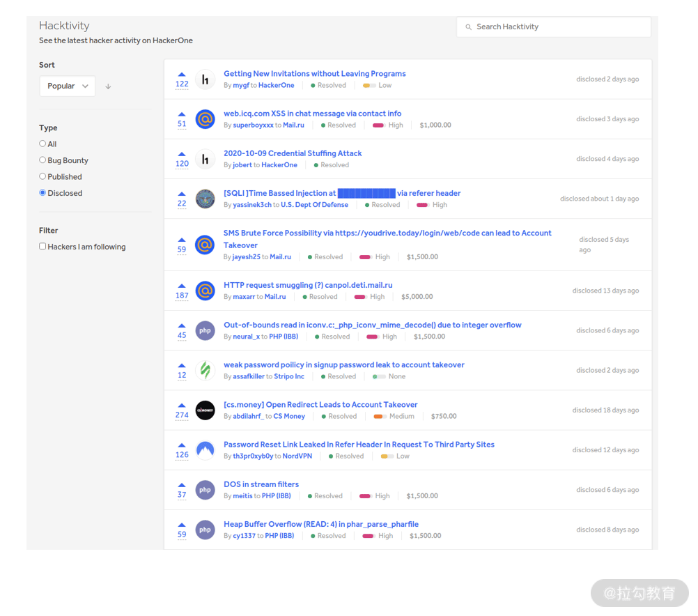Click the High severity indicator on the ICQ XSS report
The image size is (698, 616).
[x=388, y=125]
